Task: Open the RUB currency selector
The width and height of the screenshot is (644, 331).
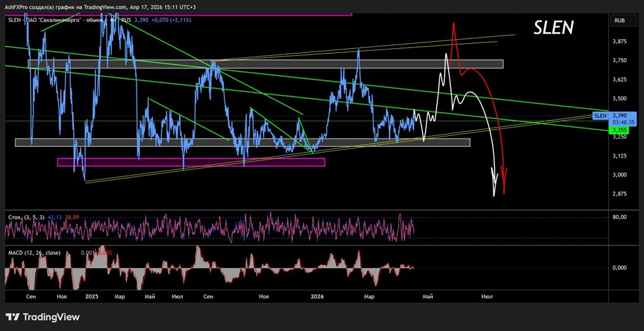Action: 620,19
